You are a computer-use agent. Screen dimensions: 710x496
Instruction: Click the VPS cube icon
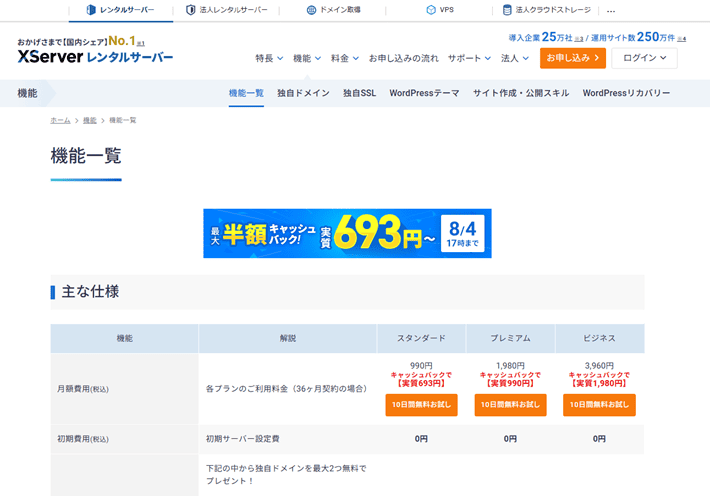click(431, 10)
